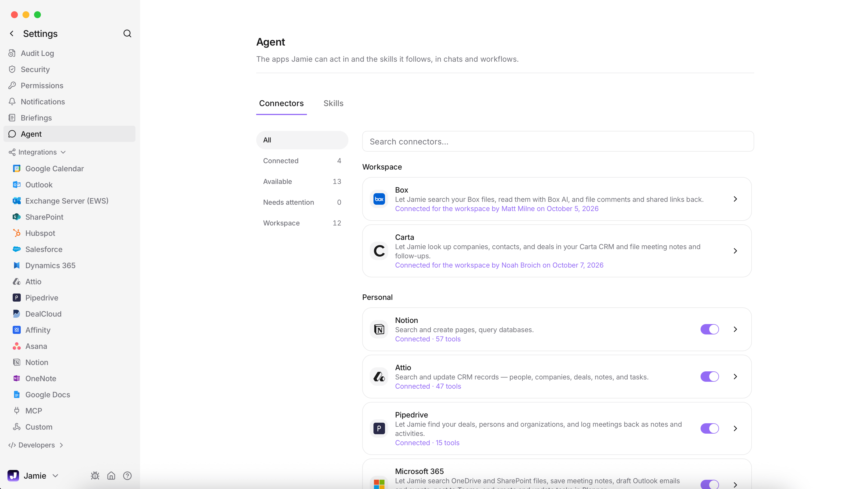Screen dimensions: 868x489
Task: Open Audit Log settings
Action: pyautogui.click(x=69, y=53)
